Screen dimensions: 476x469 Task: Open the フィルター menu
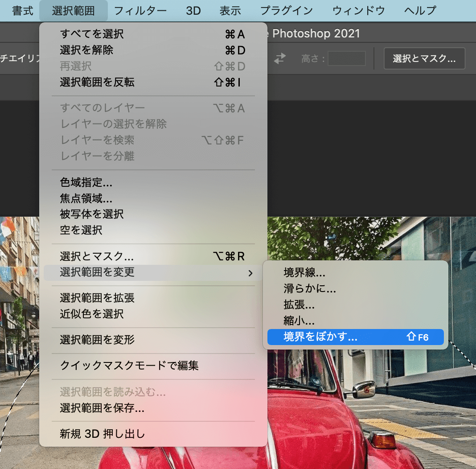coord(140,11)
